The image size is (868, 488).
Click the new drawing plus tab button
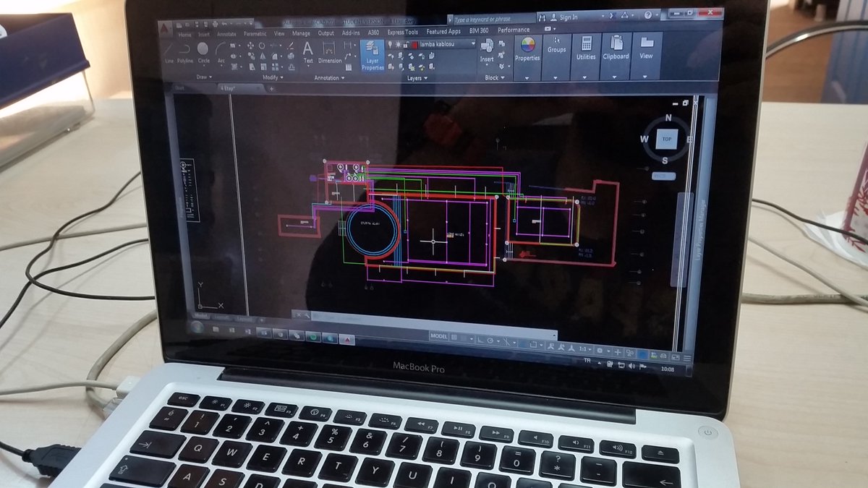pos(272,88)
